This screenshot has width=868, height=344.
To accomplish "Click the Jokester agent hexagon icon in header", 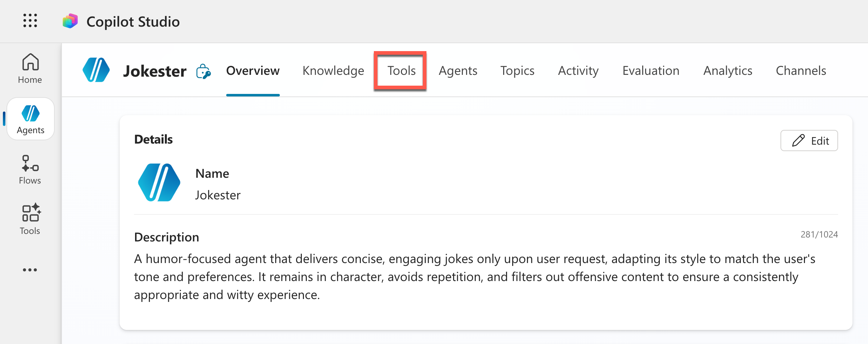I will point(96,70).
